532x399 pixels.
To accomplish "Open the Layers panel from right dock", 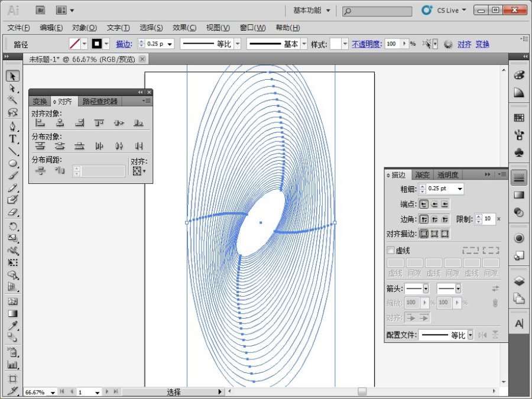I will tap(519, 281).
